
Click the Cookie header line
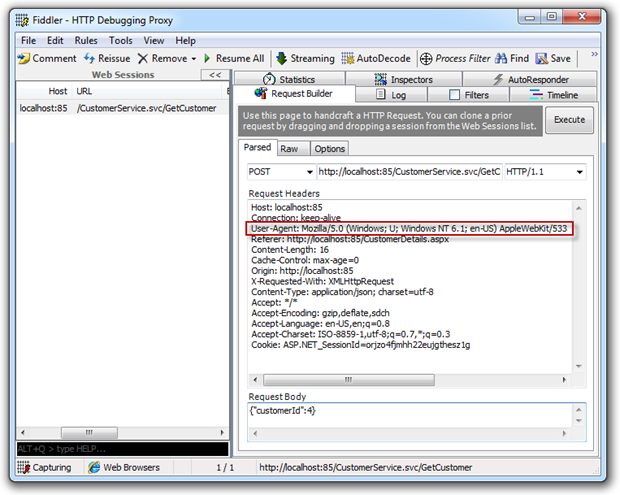(361, 345)
